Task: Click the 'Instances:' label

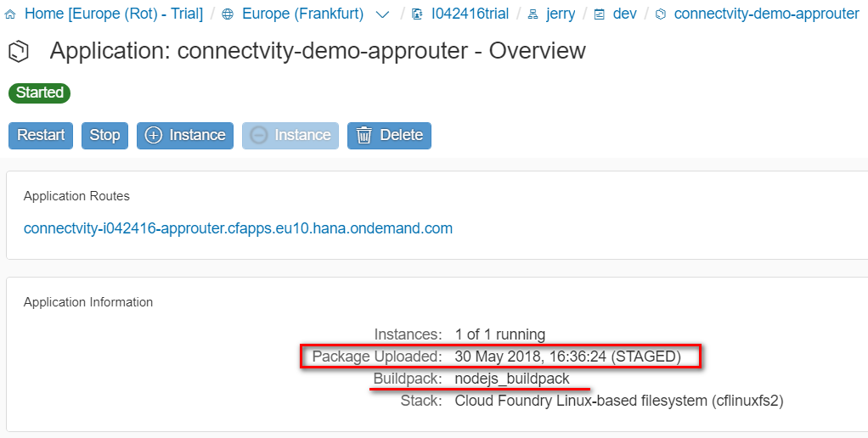Action: pyautogui.click(x=408, y=334)
